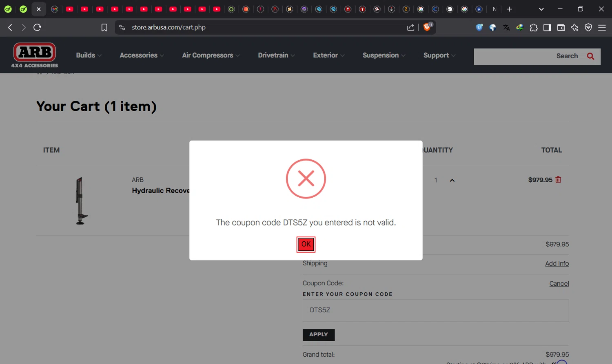Image resolution: width=612 pixels, height=364 pixels.
Task: Open the tab search chevron
Action: (541, 9)
